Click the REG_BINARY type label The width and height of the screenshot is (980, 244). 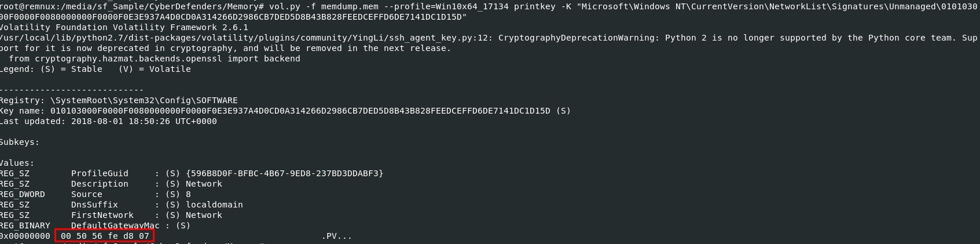tap(25, 225)
